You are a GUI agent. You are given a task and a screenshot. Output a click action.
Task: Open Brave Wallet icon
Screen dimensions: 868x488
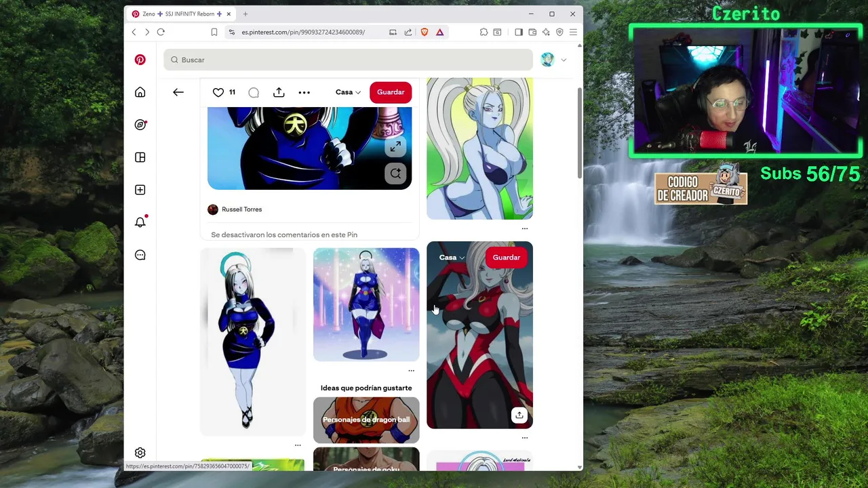tap(532, 32)
